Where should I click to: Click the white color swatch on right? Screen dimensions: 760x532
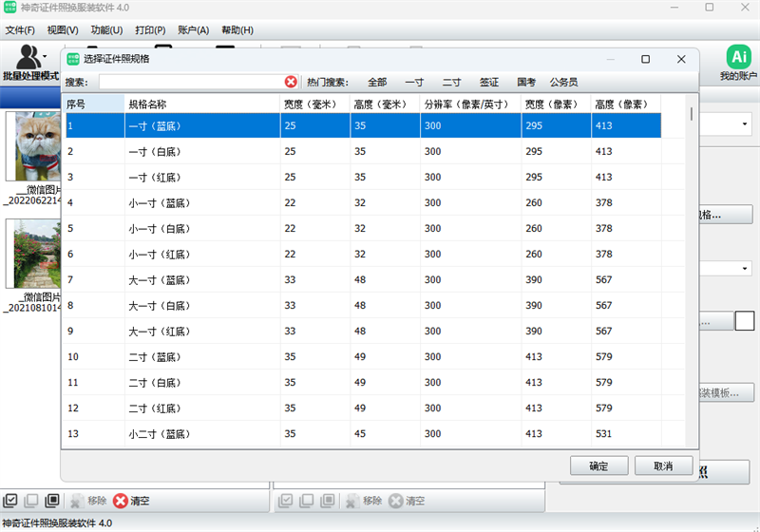(745, 321)
